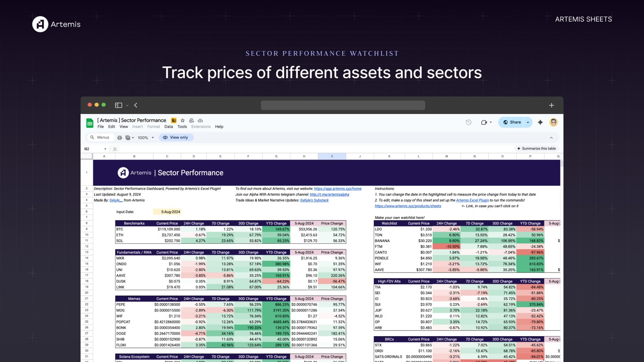644x362 pixels.
Task: Open 0xKyle's Substack link
Action: click(314, 200)
